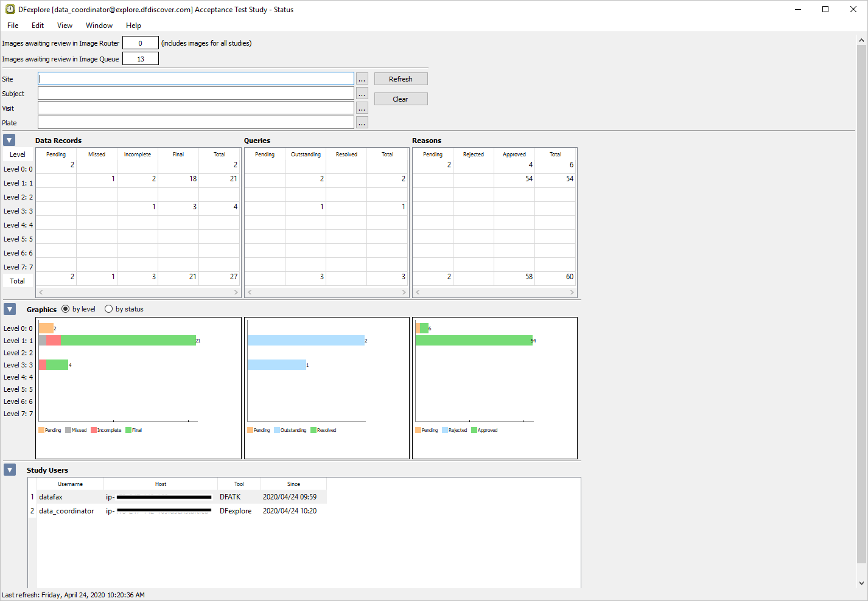Image resolution: width=868 pixels, height=601 pixels.
Task: Select the 'by level' graphics option
Action: click(66, 309)
